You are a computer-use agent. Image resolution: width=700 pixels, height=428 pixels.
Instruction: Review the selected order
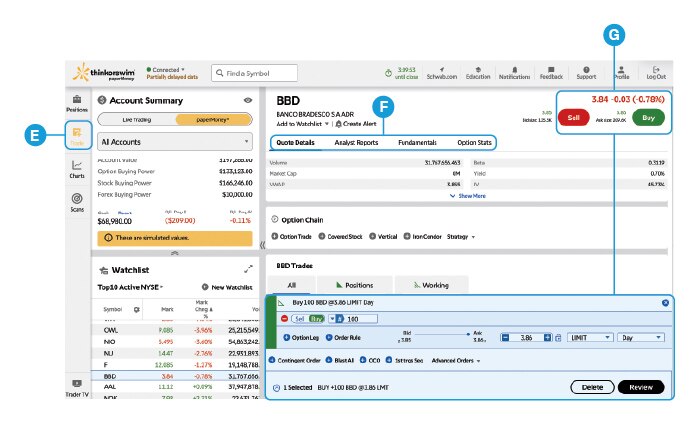(641, 387)
